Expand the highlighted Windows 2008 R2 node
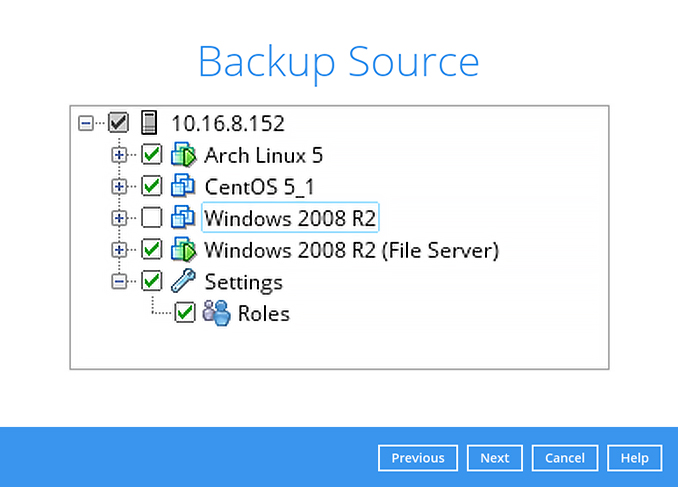The height and width of the screenshot is (487, 678). coord(119,218)
